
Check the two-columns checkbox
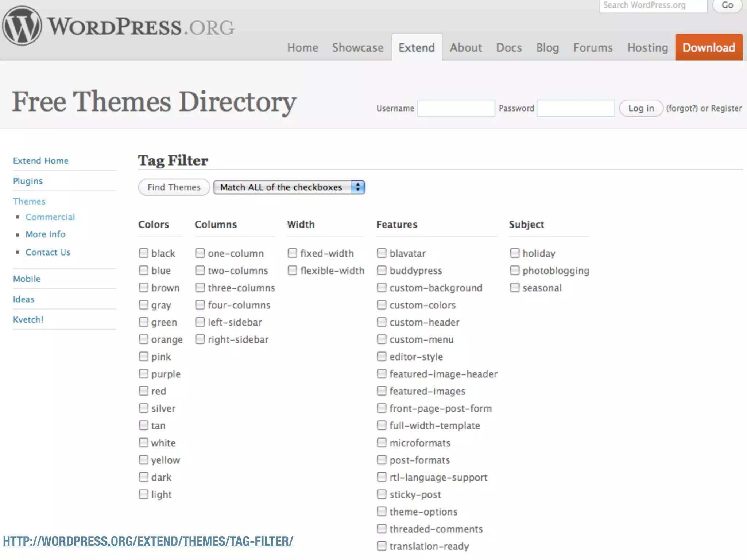[x=200, y=270]
